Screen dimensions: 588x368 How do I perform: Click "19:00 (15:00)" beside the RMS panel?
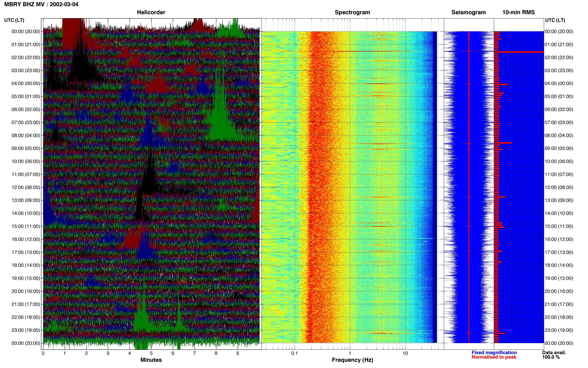[559, 278]
